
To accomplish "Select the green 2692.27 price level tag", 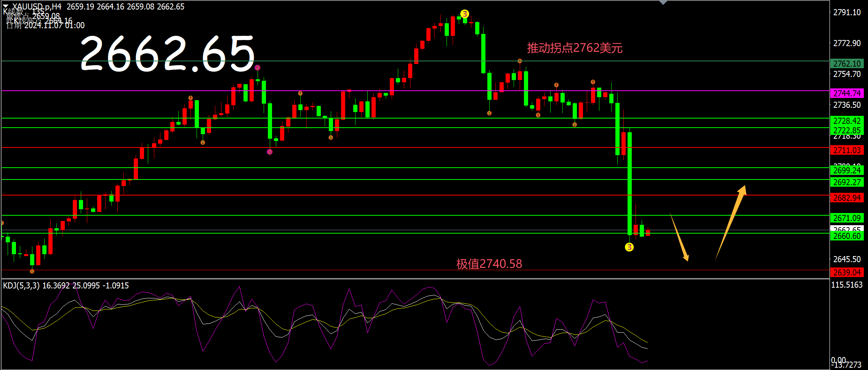I will coord(847,182).
